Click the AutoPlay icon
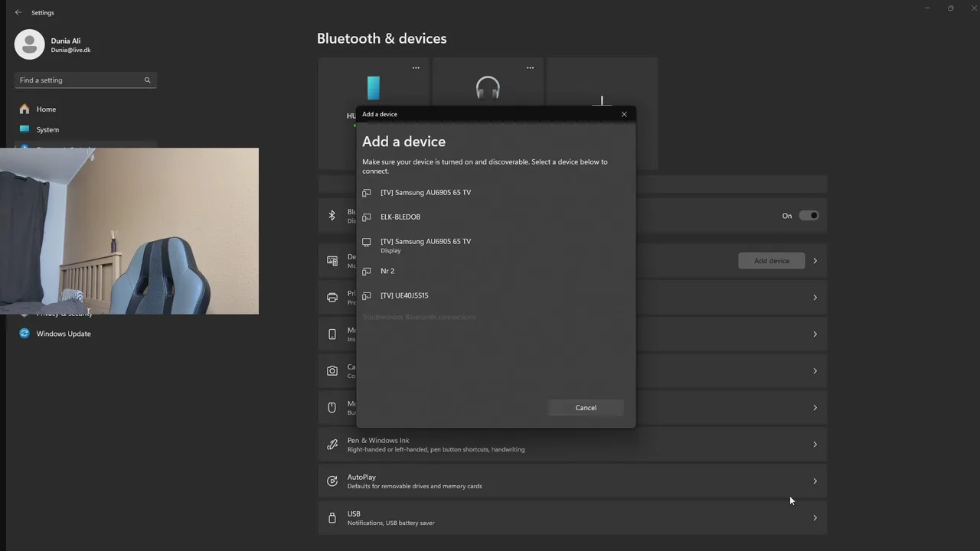 click(x=332, y=481)
